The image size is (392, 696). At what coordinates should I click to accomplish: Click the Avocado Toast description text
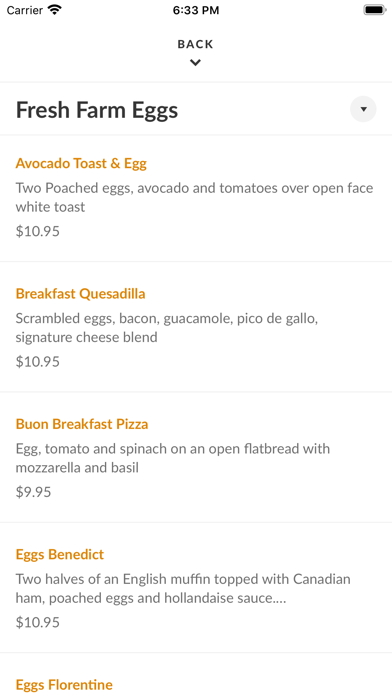pos(194,198)
